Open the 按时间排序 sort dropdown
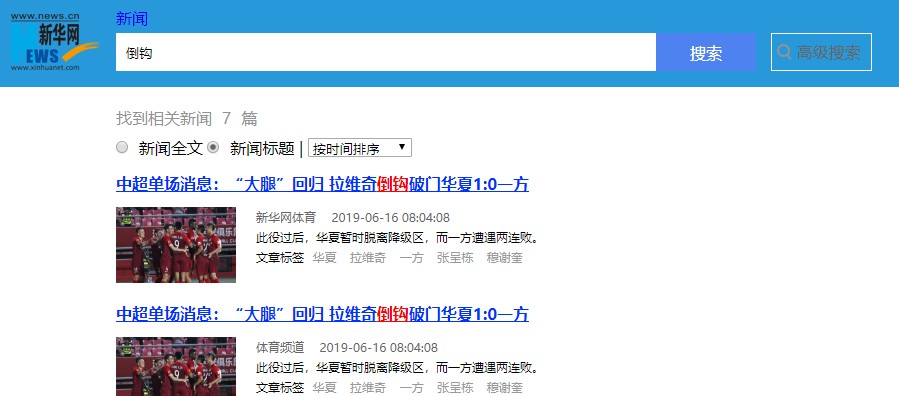The image size is (899, 396). pos(360,148)
